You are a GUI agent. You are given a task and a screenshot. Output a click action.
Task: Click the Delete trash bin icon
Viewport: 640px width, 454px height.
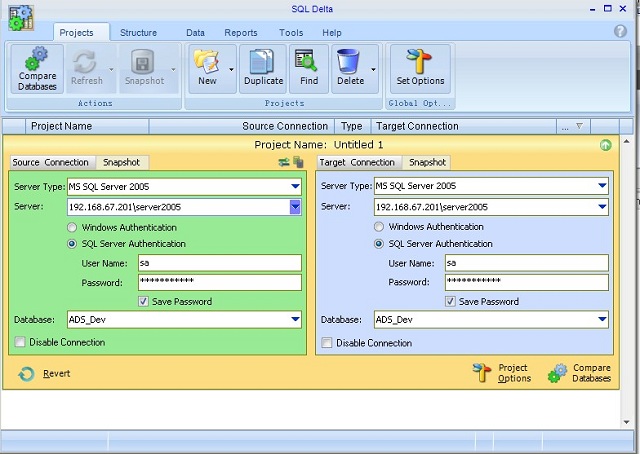[x=348, y=62]
